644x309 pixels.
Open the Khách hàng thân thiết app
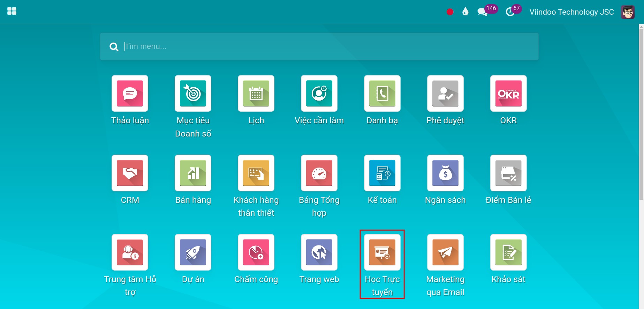256,173
